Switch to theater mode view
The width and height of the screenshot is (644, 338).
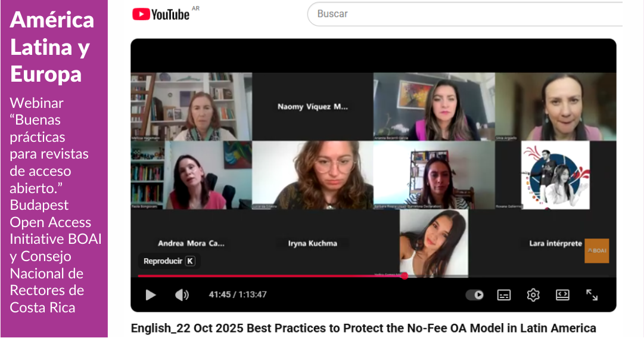[562, 295]
